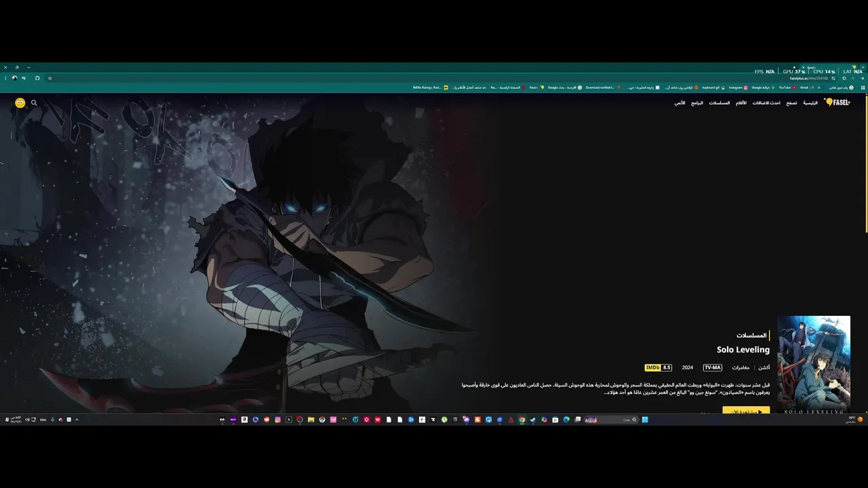
Task: Go forward with the browser forward arrow
Action: [853, 78]
